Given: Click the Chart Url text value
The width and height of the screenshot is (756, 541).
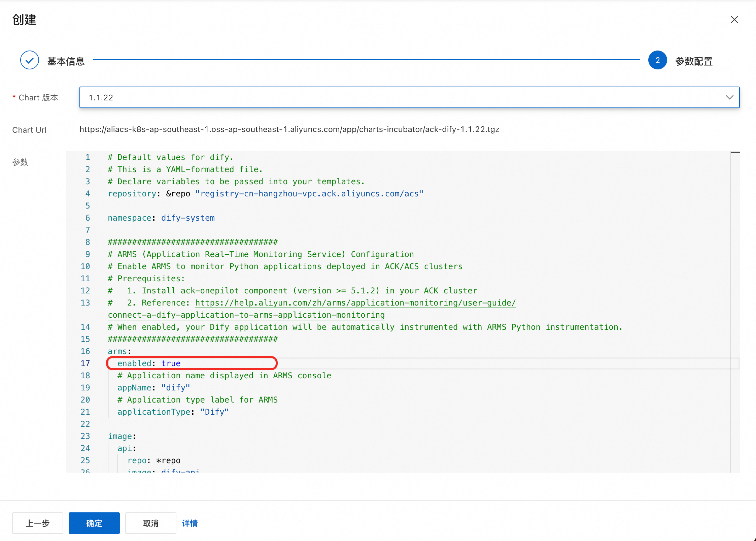Looking at the screenshot, I should (289, 129).
